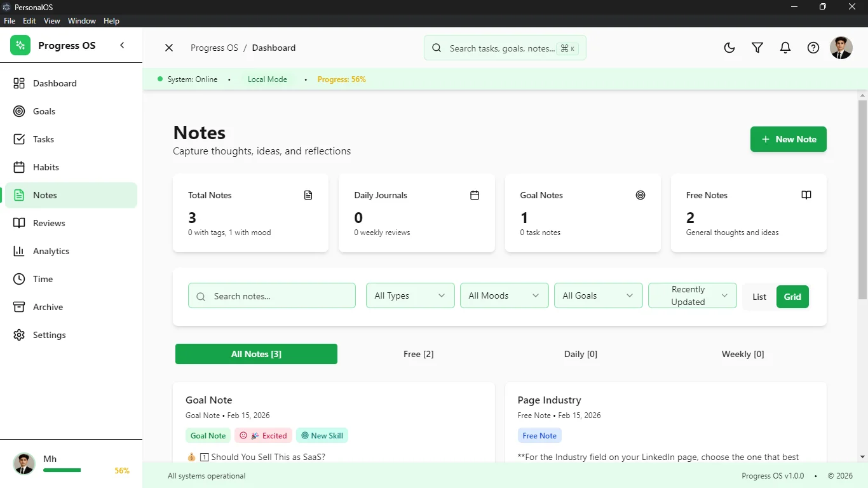Screen dimensions: 868x488
Task: Select the Notes sidebar entry
Action: [71, 195]
